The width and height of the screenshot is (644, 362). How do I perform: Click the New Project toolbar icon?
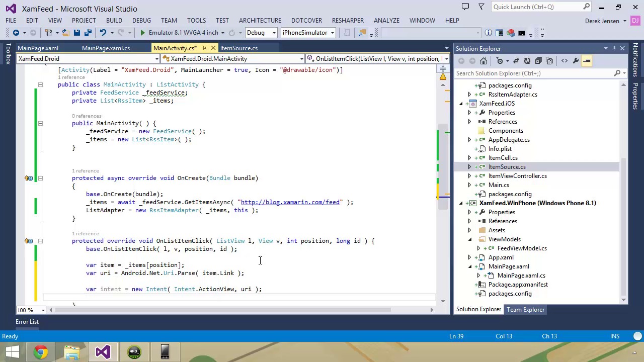[x=49, y=33]
